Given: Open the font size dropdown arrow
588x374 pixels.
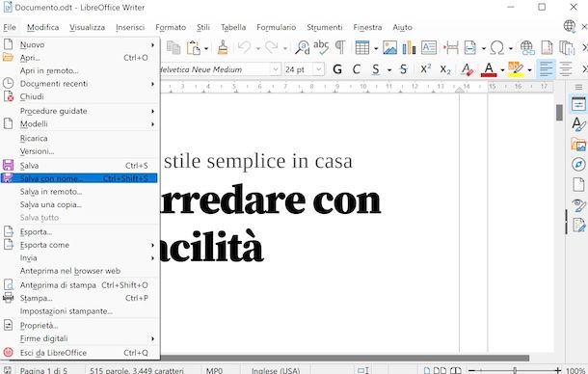Looking at the screenshot, I should point(319,69).
